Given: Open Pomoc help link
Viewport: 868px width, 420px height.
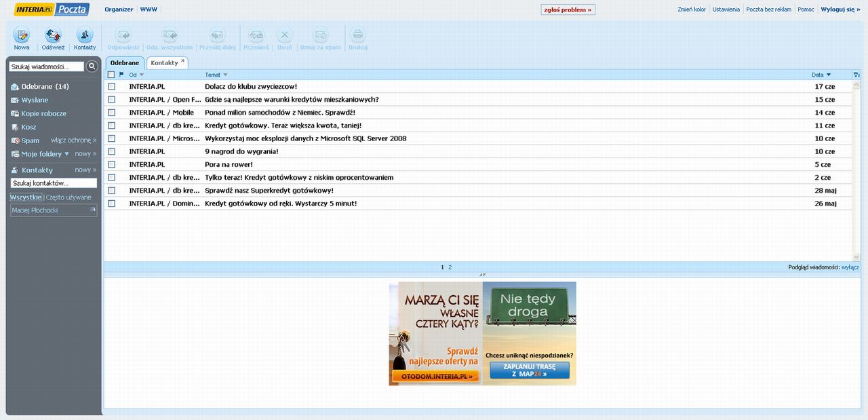Looking at the screenshot, I should click(x=806, y=9).
